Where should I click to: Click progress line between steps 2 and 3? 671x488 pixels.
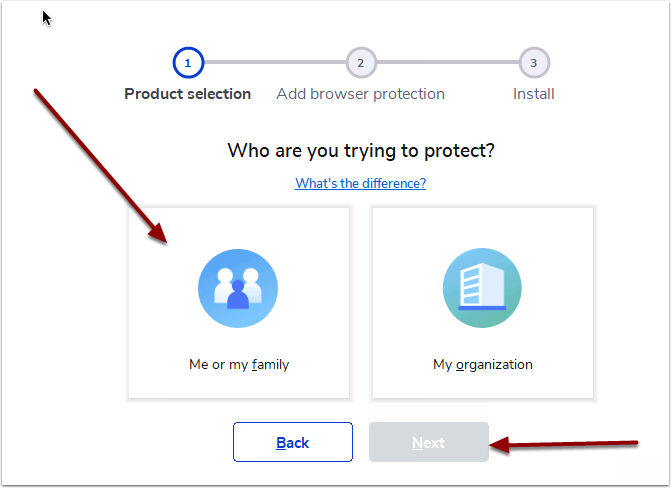447,63
